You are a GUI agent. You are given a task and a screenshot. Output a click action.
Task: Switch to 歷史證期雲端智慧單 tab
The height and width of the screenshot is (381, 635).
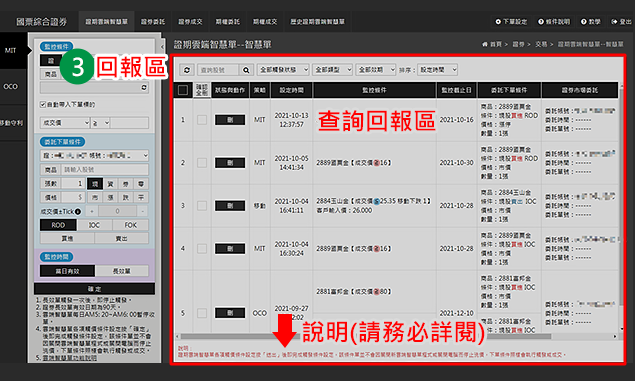point(317,22)
